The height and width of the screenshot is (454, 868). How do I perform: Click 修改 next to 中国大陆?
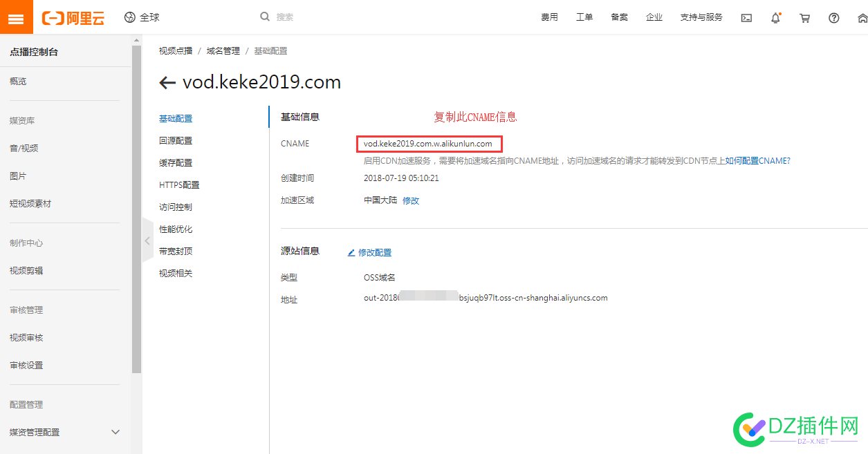tap(411, 201)
